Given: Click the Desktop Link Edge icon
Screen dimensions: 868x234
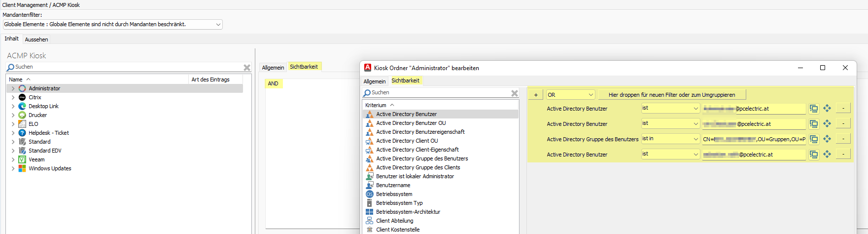Looking at the screenshot, I should click(22, 106).
